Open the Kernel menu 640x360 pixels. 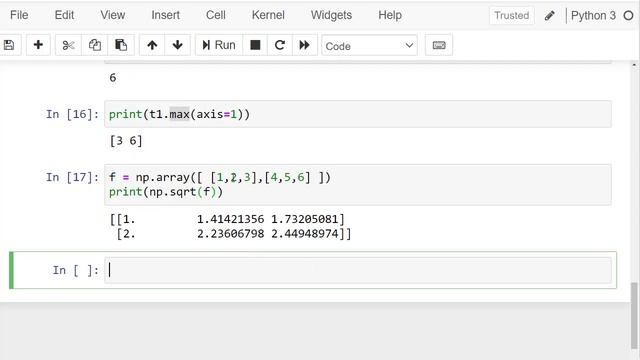pos(268,15)
